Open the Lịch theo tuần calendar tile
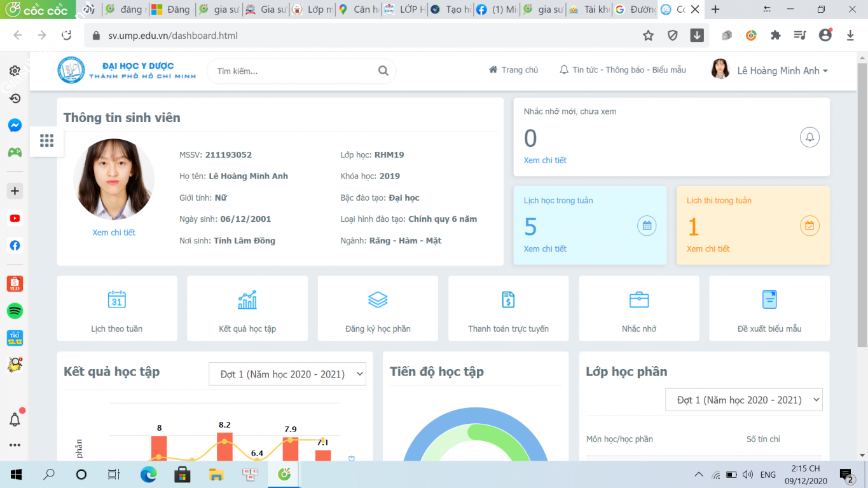 (x=117, y=309)
